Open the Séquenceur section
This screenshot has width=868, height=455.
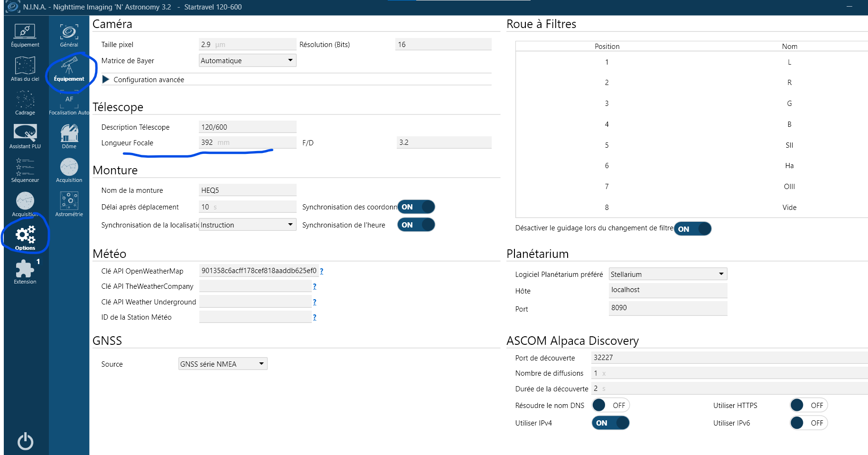[25, 171]
